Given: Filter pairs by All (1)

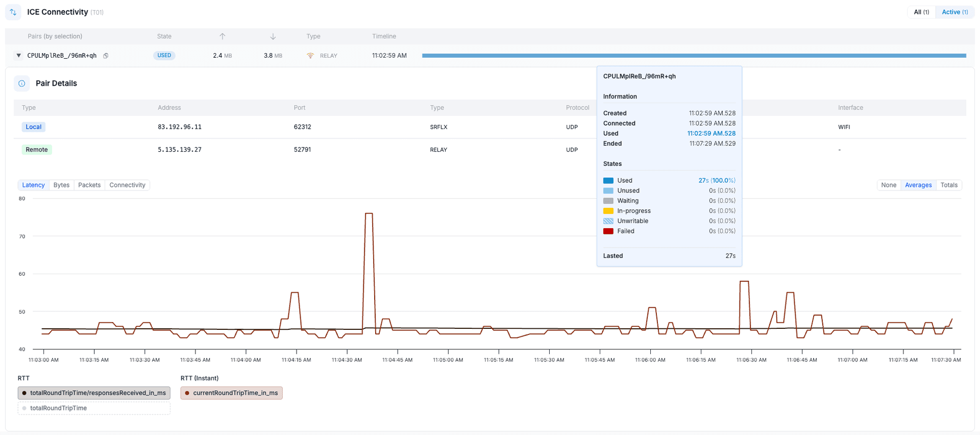Looking at the screenshot, I should click(921, 12).
